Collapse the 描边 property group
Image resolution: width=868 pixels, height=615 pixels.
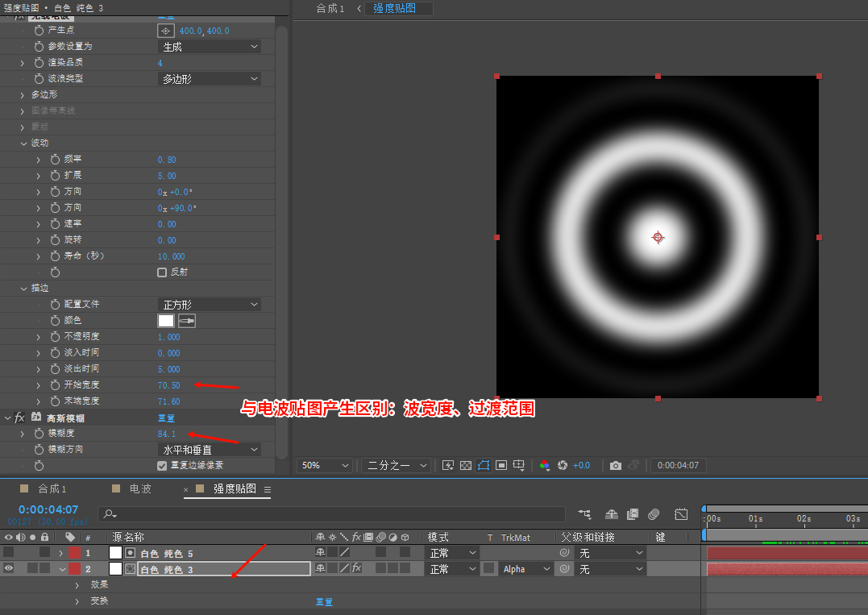23,289
